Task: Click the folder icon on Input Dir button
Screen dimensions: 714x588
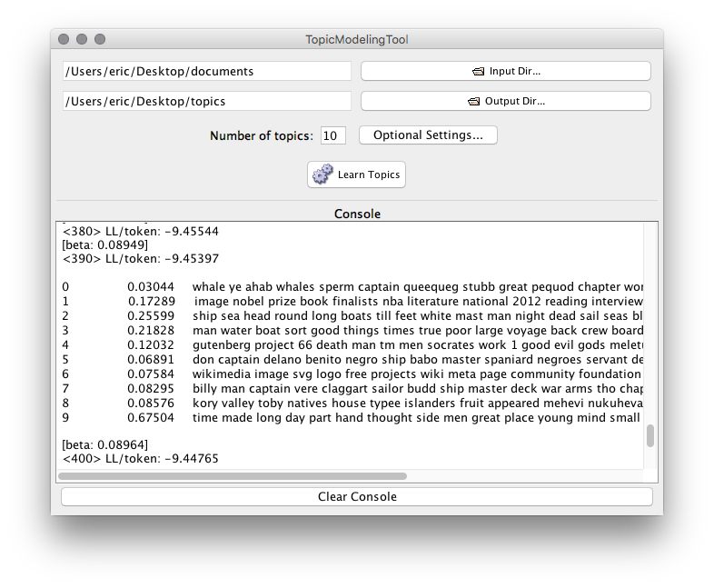Action: click(x=478, y=72)
